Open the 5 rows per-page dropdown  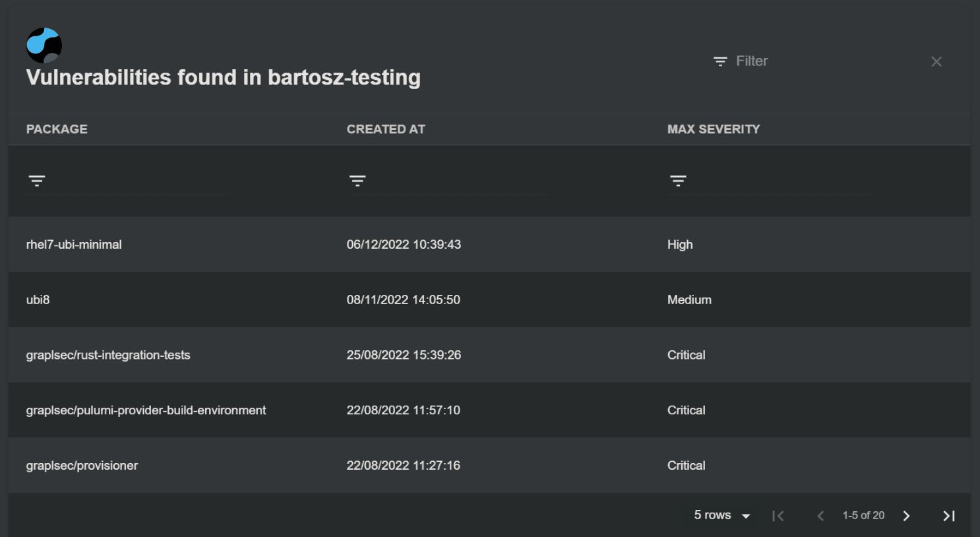click(720, 515)
